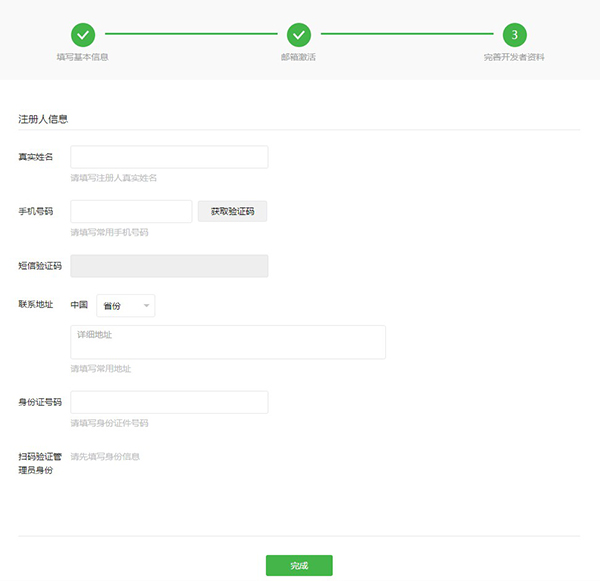Image resolution: width=600 pixels, height=581 pixels.
Task: Click the 中国 country text
Action: click(x=79, y=305)
